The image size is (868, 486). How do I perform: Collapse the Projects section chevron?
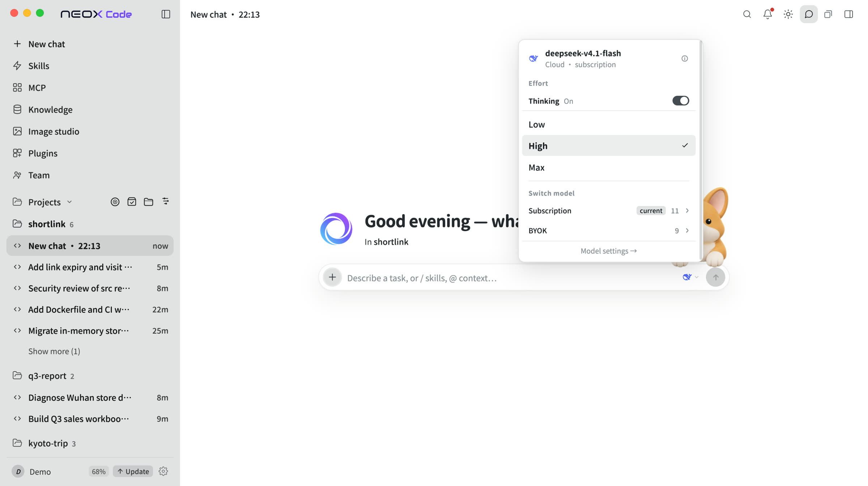point(69,202)
